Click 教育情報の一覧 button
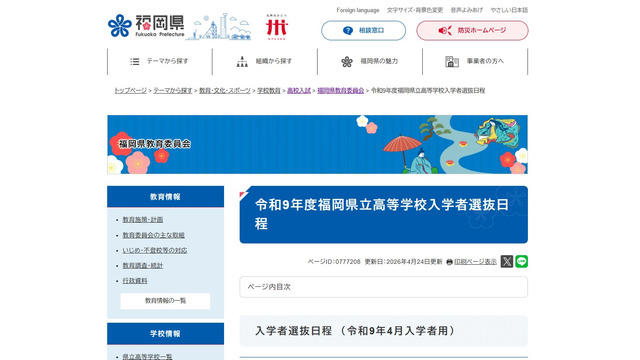The height and width of the screenshot is (360, 640). pyautogui.click(x=165, y=301)
